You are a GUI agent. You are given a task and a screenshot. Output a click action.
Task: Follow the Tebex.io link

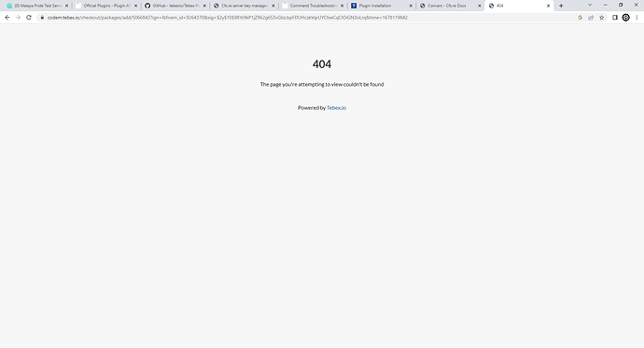[x=336, y=108]
